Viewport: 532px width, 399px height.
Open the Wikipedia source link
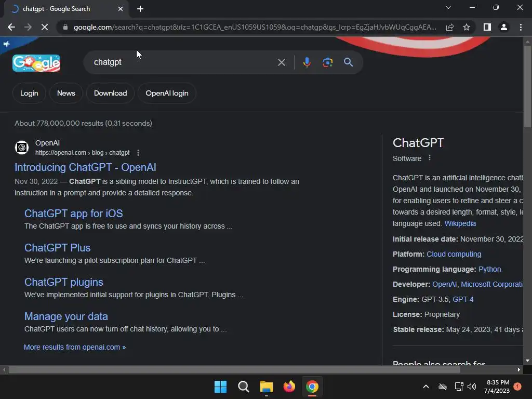pos(460,223)
